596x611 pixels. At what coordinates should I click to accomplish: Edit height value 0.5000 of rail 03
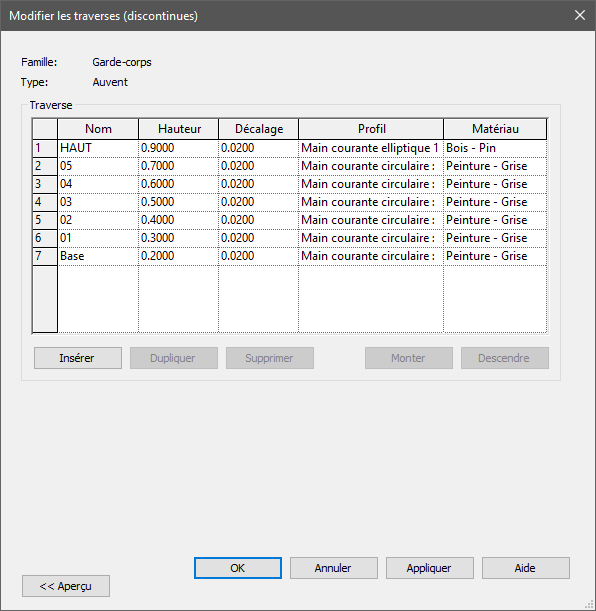pos(178,202)
